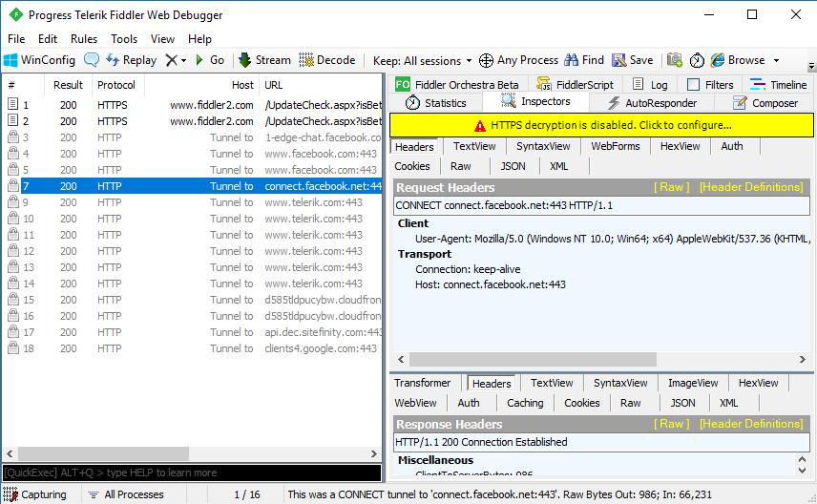Open the AutoResponder tab
Viewport: 817px width, 504px height.
pos(652,103)
